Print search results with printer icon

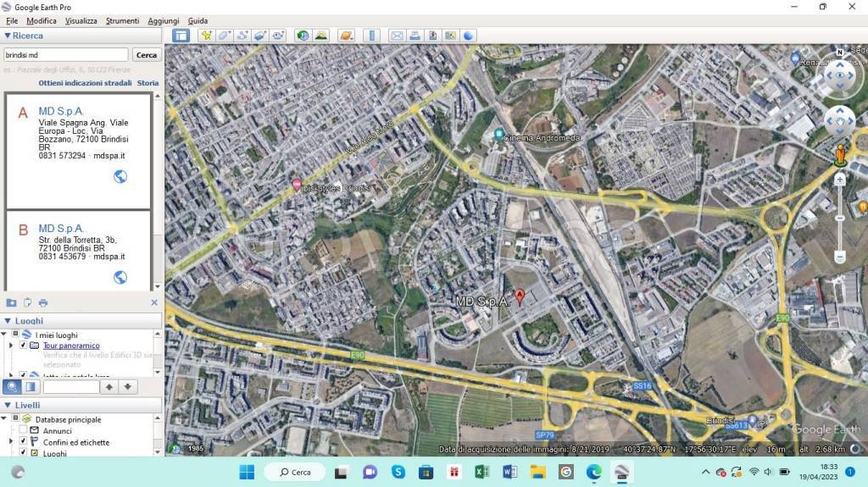(x=43, y=302)
